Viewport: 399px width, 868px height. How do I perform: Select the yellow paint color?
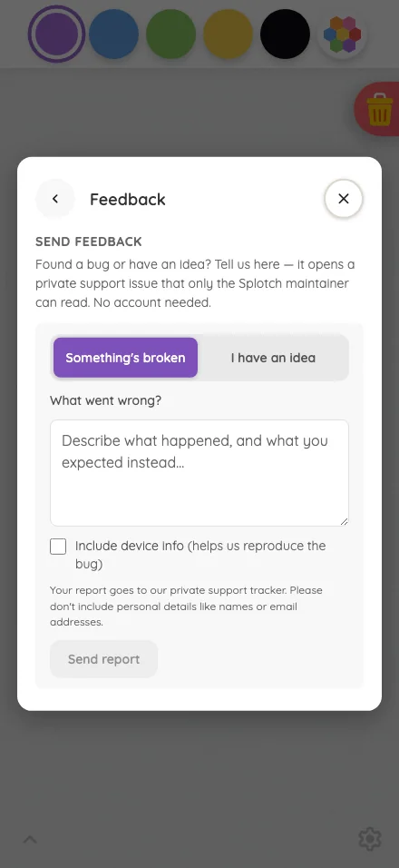point(229,34)
